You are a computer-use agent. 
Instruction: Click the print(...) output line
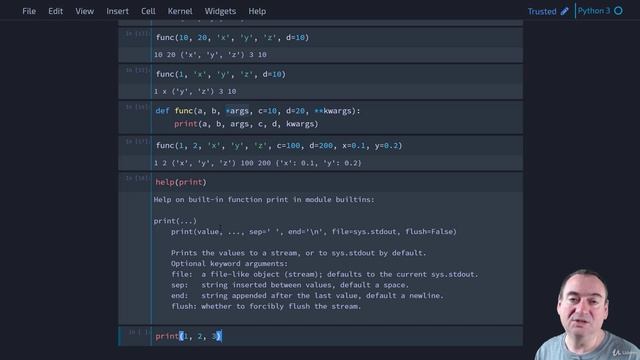(x=175, y=221)
